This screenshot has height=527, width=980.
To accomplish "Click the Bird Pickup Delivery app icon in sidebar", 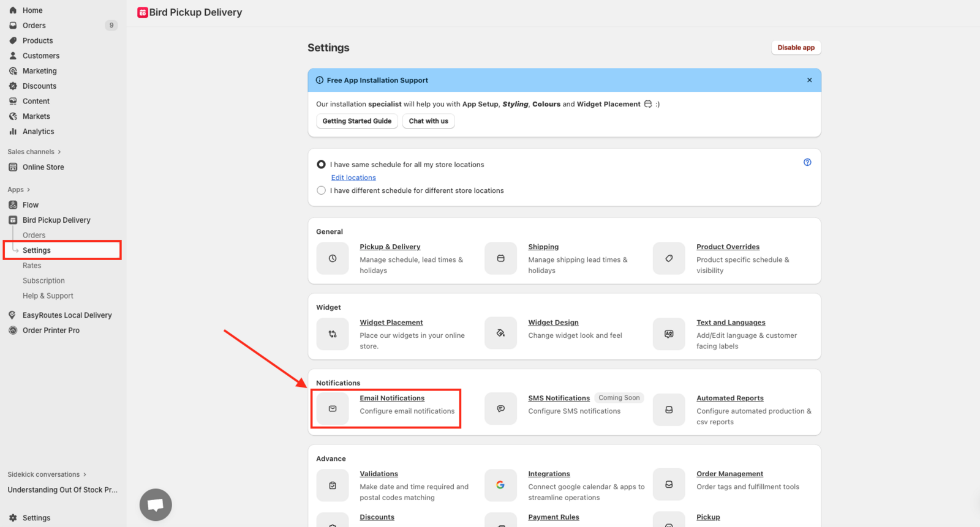I will point(13,220).
